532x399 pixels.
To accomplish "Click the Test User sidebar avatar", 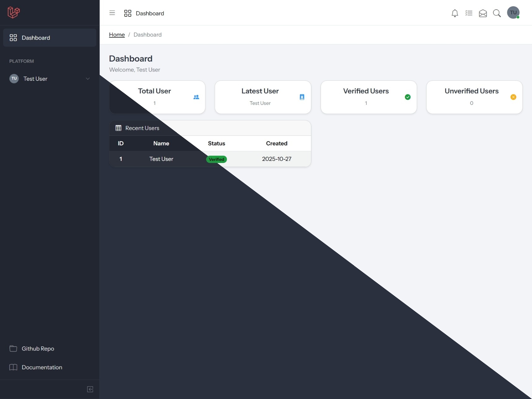I will tap(14, 79).
